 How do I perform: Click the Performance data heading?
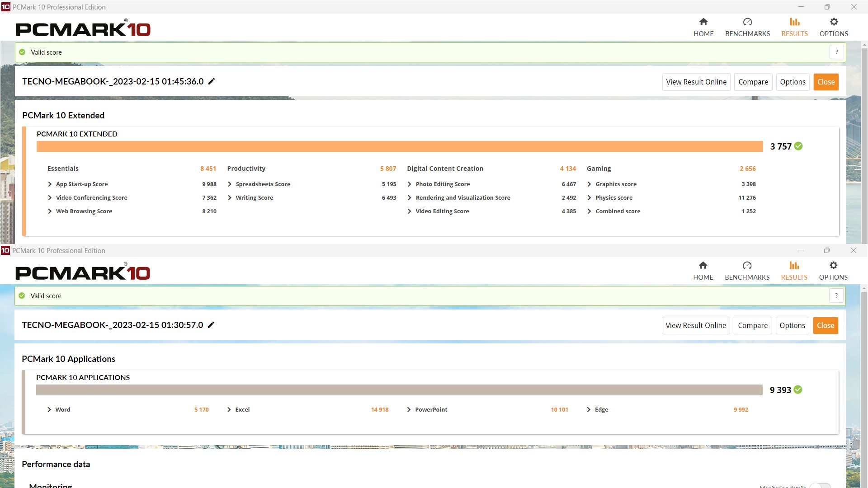[56, 464]
